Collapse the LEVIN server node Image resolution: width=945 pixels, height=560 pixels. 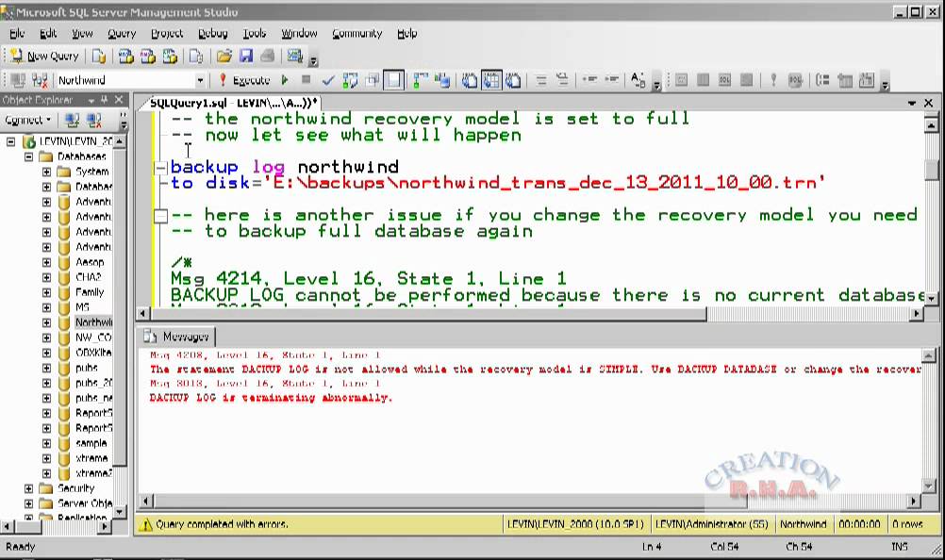pyautogui.click(x=11, y=141)
